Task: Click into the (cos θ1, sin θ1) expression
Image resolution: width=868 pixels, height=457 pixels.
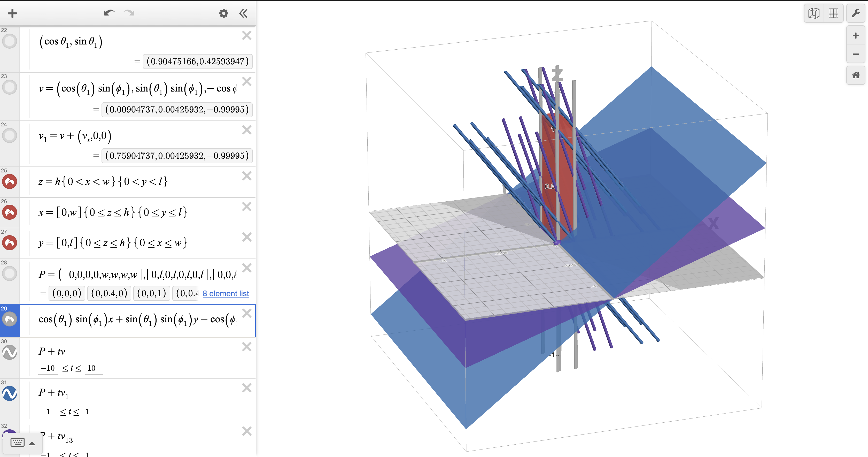Action: (71, 41)
